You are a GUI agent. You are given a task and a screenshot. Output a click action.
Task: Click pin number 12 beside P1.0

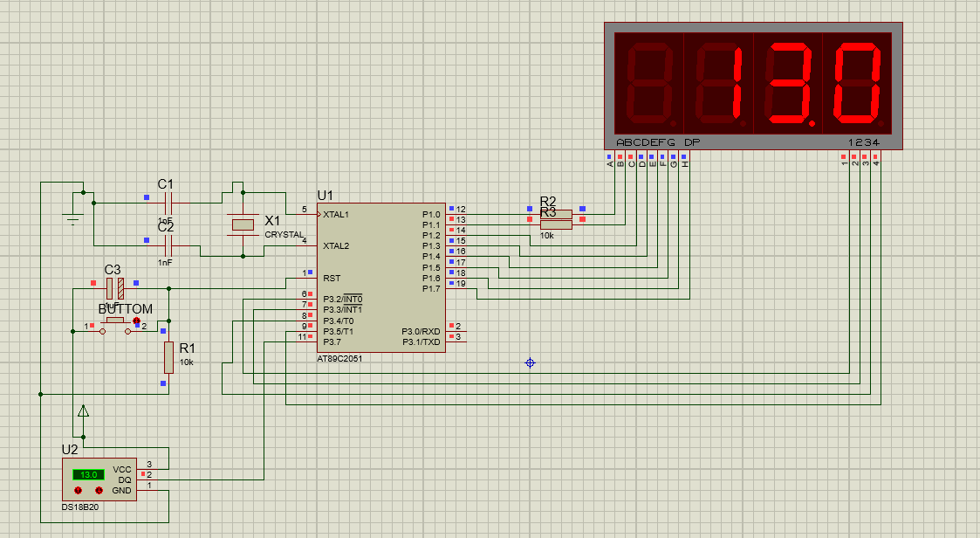[x=462, y=210]
